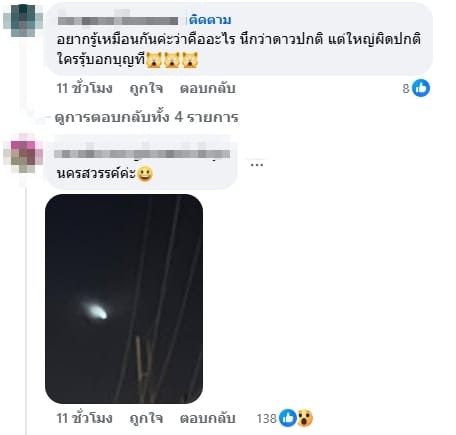Click the first commenter's blurred avatar
The width and height of the screenshot is (456, 435).
tap(23, 21)
